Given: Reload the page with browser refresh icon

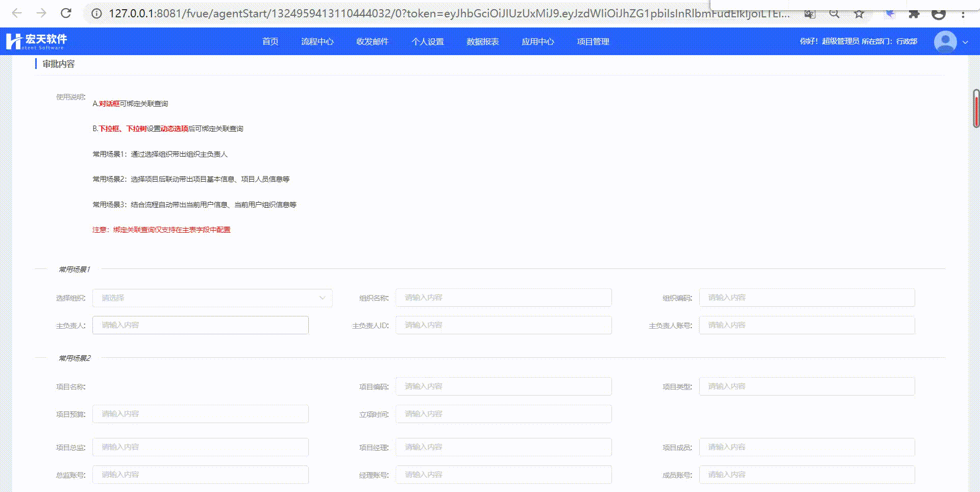Looking at the screenshot, I should (66, 13).
